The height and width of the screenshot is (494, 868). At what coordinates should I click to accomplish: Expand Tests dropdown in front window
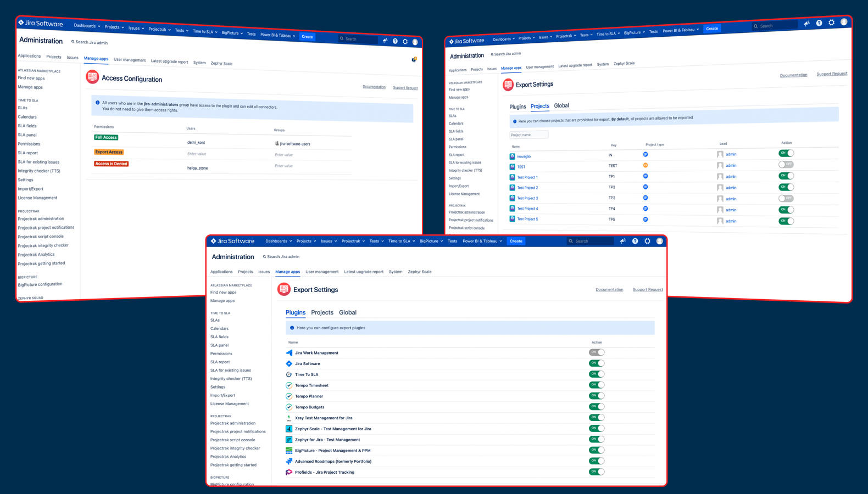click(376, 241)
